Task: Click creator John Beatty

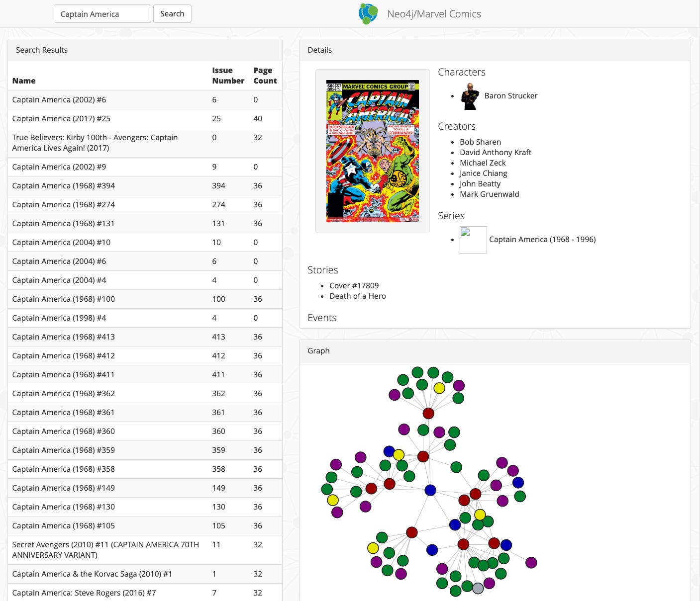Action: pyautogui.click(x=480, y=184)
